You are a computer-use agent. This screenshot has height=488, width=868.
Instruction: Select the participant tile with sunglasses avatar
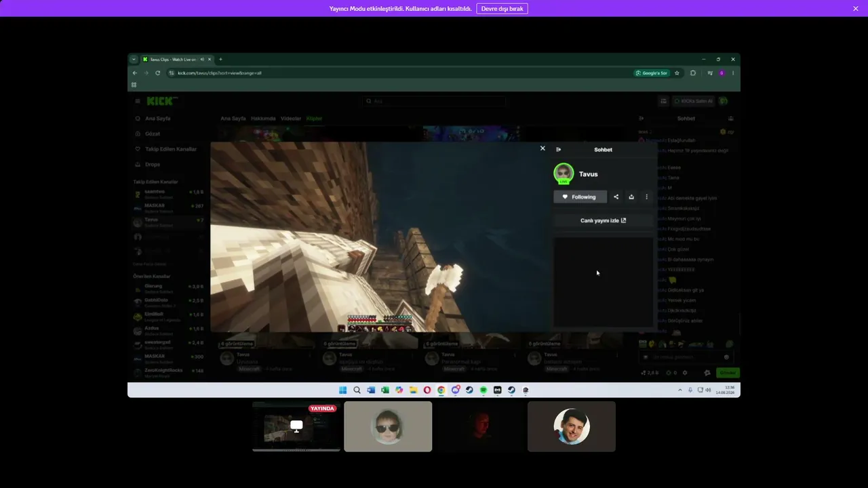pos(388,426)
